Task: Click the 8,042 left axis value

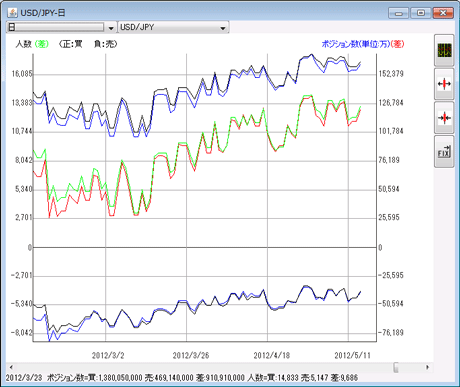Action: 24,160
